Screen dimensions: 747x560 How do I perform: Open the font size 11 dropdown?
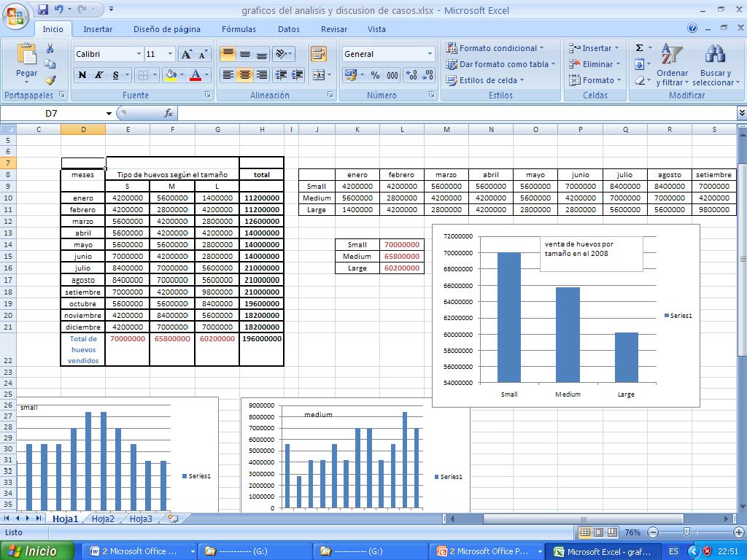point(169,53)
